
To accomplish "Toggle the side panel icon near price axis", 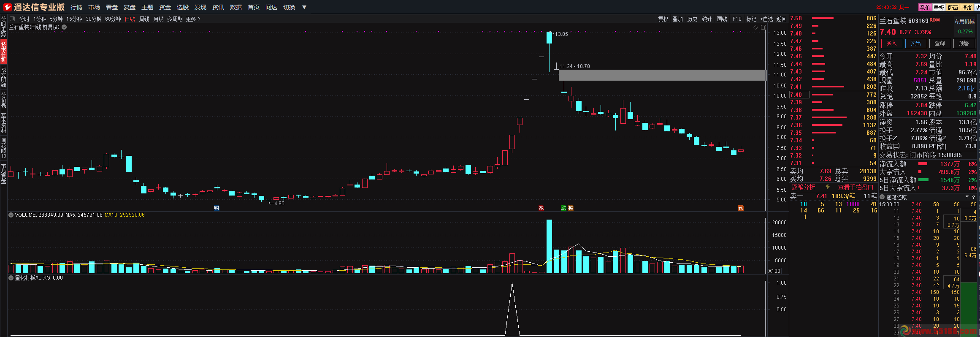I will (763, 27).
